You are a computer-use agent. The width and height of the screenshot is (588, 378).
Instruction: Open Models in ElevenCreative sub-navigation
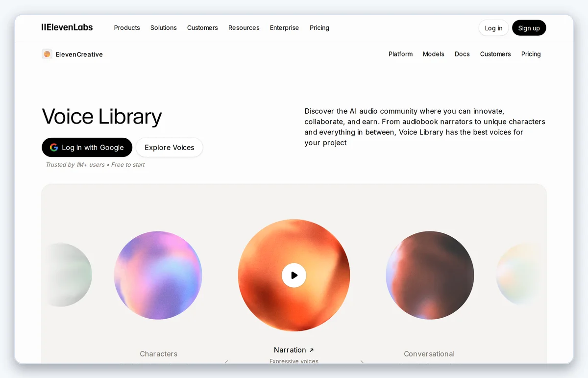[434, 54]
